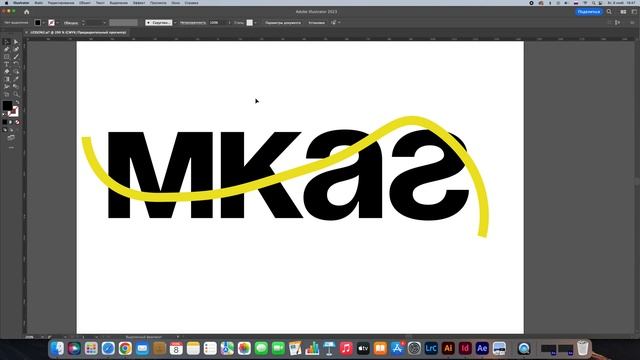
Task: Click the stroke color swatch in control bar
Action: pyautogui.click(x=51, y=22)
